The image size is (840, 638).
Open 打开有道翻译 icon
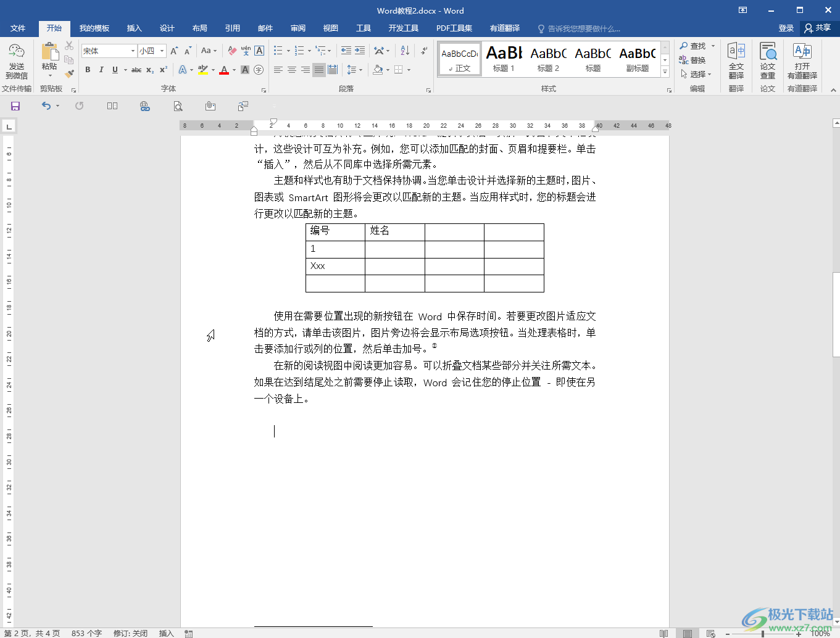(x=802, y=61)
